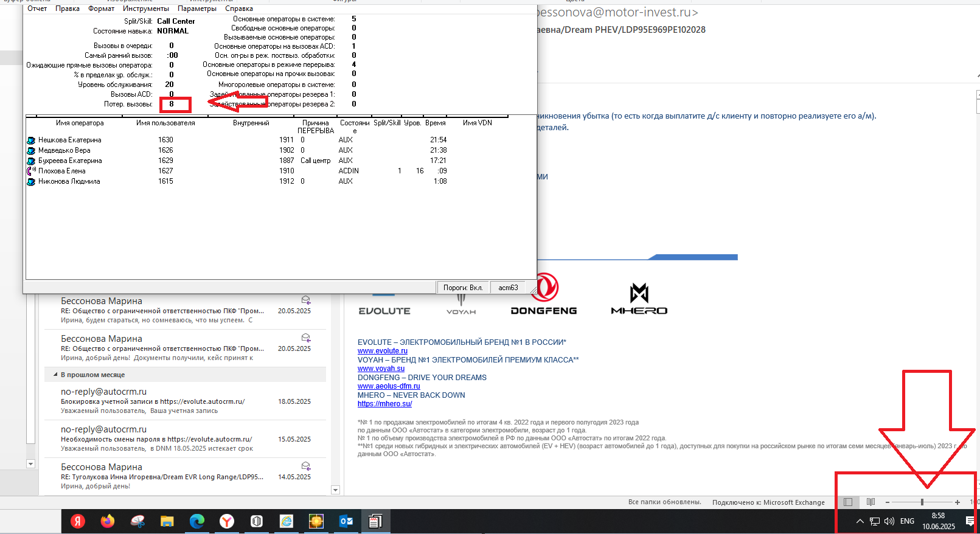The image size is (980, 534).
Task: Open the Отчет menu
Action: tap(37, 9)
